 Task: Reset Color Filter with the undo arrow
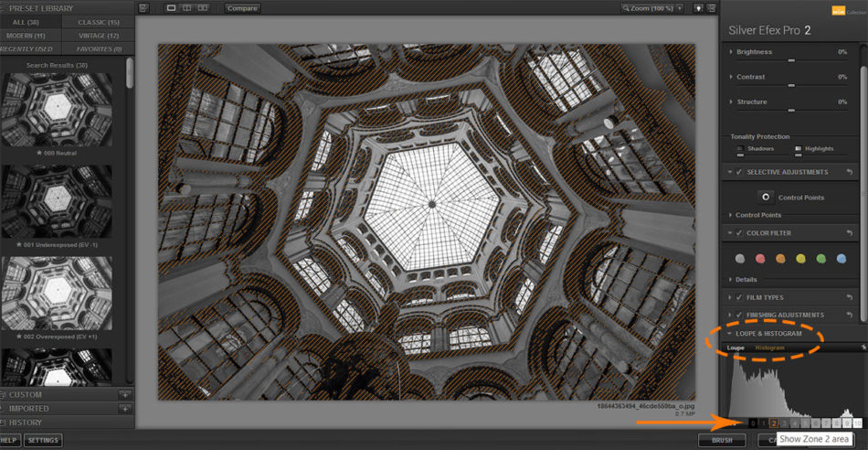tap(851, 233)
